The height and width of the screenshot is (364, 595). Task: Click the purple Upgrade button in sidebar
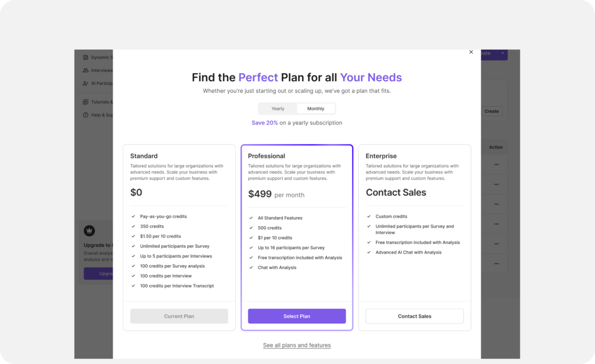[98, 273]
